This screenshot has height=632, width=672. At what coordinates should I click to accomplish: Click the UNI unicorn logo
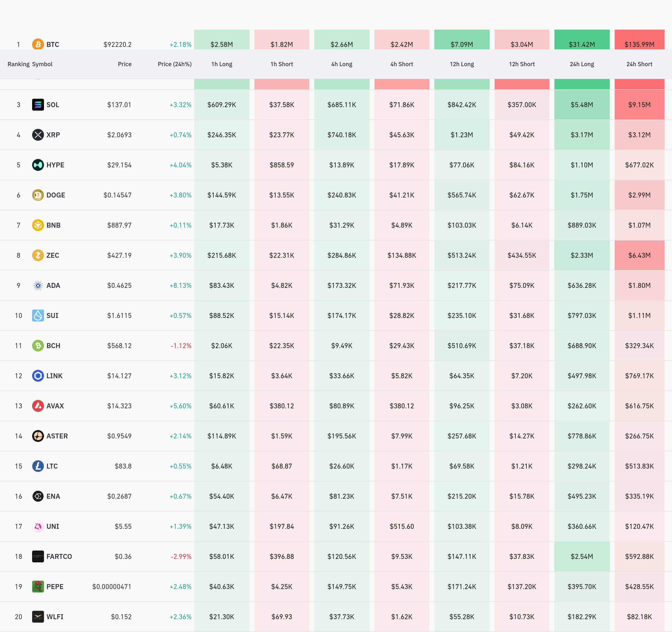[38, 526]
